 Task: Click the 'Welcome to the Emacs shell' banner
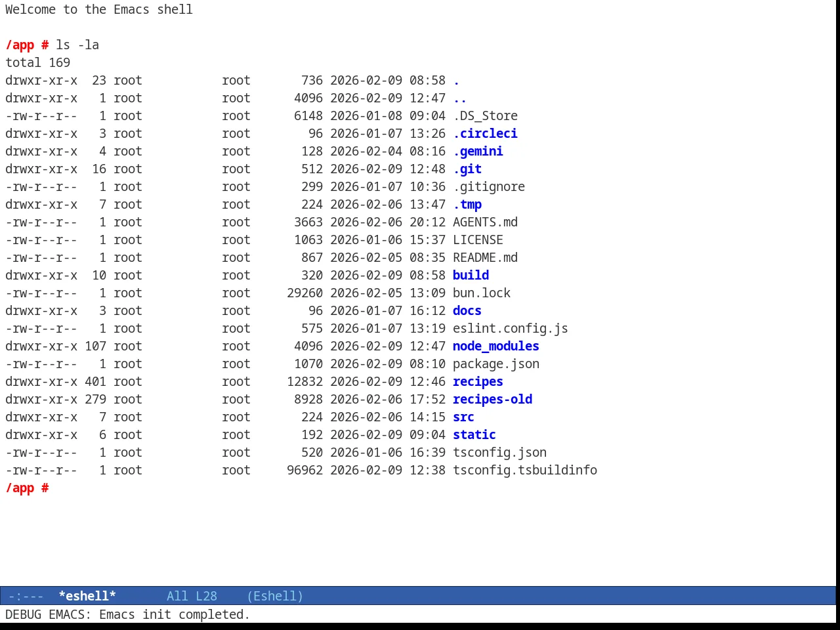pyautogui.click(x=99, y=9)
